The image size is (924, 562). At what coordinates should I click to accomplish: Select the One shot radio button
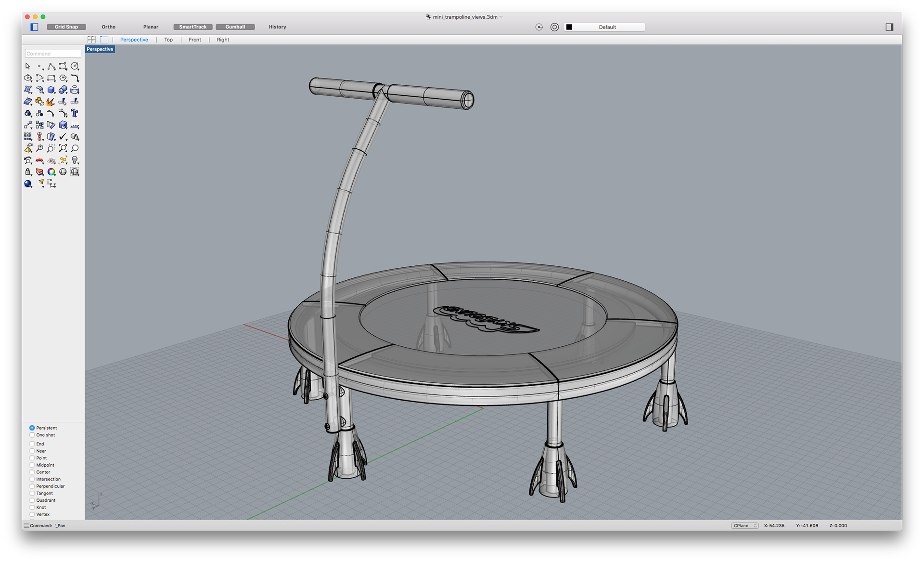(32, 435)
